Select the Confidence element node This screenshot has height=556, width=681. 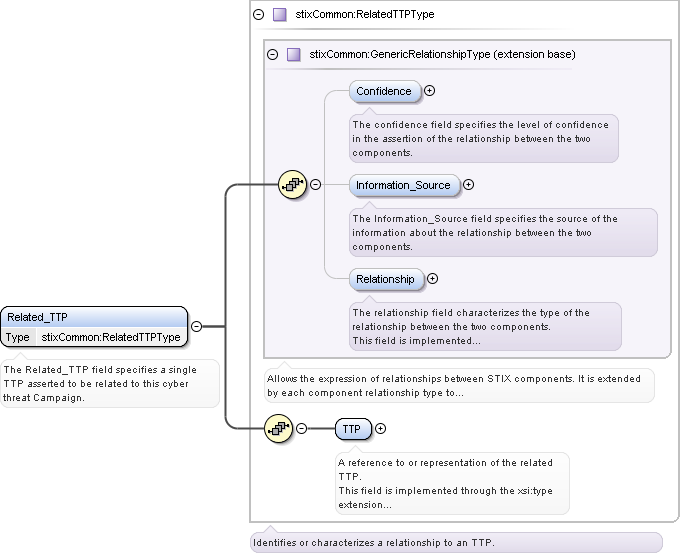[x=384, y=91]
